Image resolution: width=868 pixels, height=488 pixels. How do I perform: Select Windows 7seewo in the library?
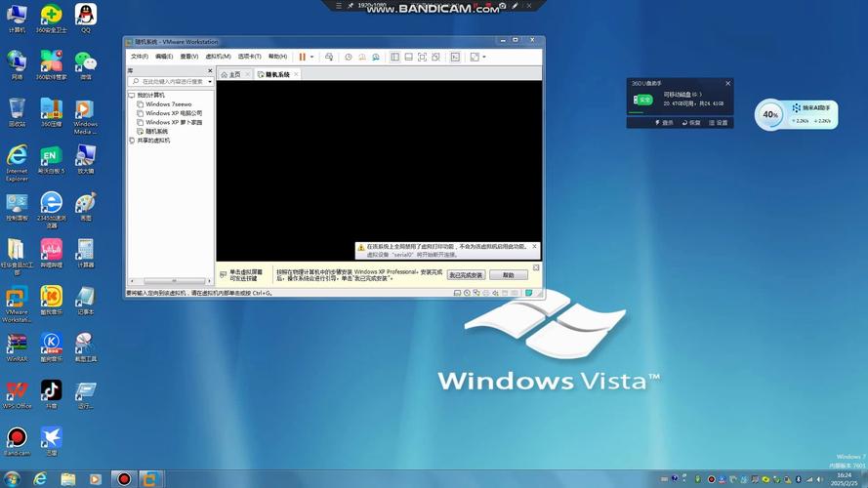pos(168,104)
